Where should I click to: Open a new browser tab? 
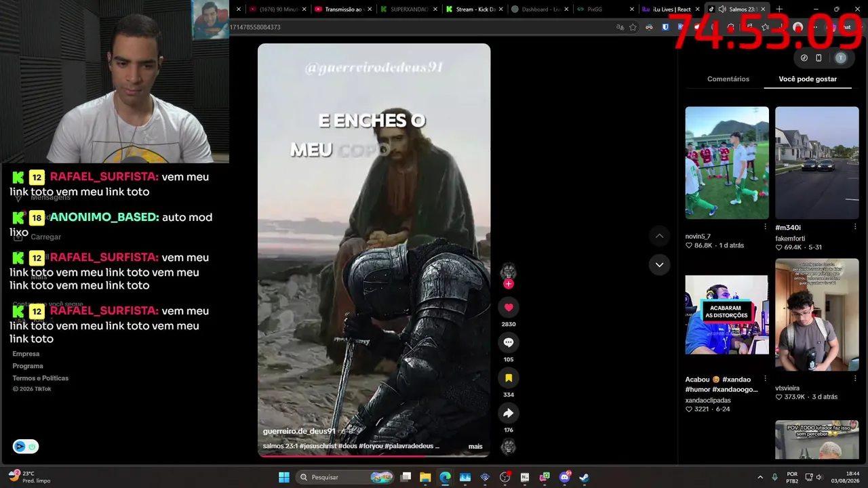[x=779, y=9]
